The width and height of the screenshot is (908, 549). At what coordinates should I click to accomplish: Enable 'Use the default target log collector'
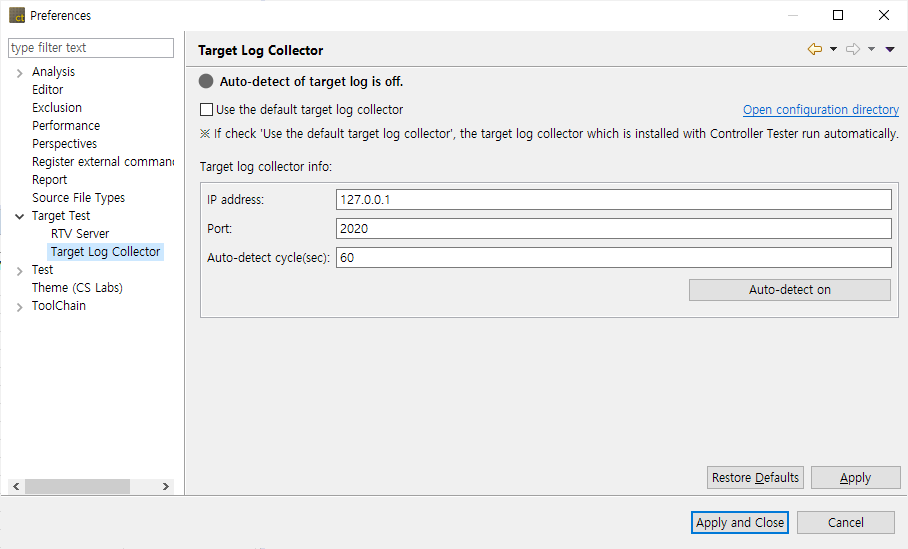(x=207, y=110)
